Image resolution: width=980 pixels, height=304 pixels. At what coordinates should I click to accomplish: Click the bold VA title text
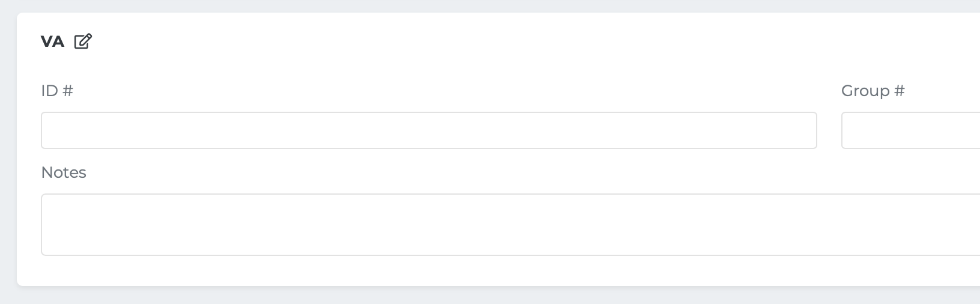click(x=52, y=41)
